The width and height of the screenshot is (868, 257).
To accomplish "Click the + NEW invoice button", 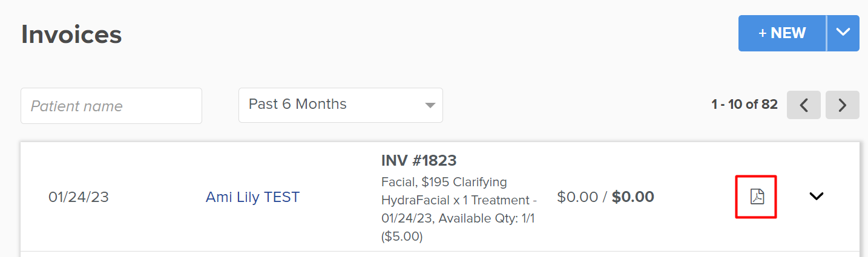I will pos(782,33).
